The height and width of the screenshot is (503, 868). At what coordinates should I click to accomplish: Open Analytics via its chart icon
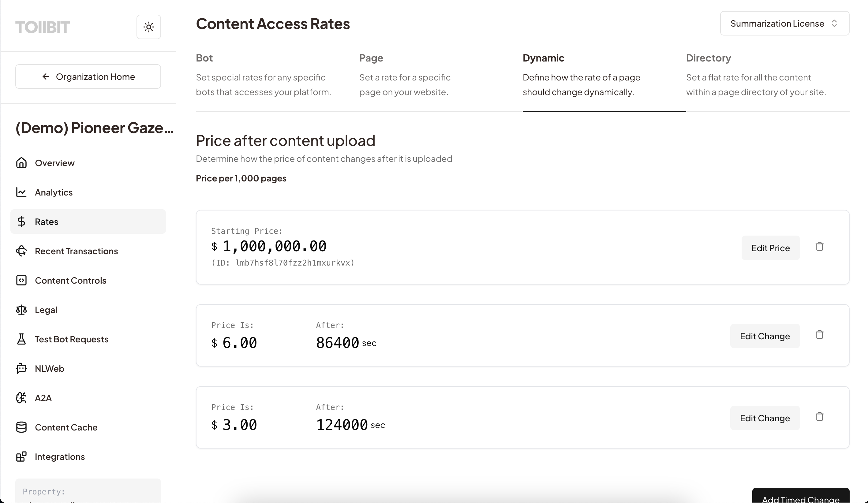click(x=21, y=192)
